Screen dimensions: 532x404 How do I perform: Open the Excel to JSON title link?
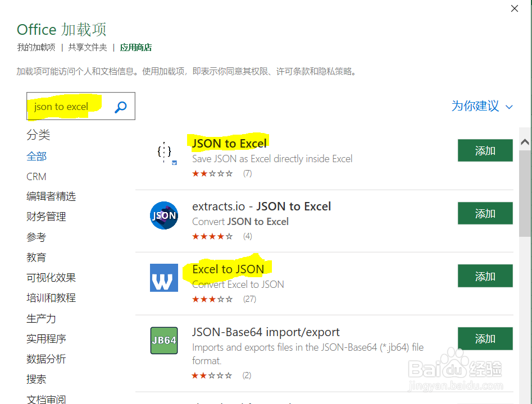point(228,269)
